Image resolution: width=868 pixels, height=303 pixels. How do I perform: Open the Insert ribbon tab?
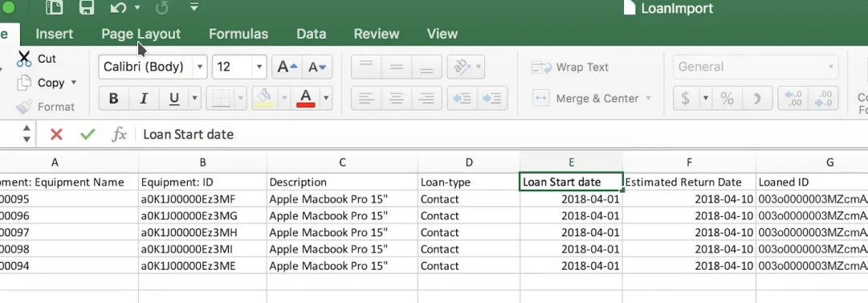pos(55,34)
